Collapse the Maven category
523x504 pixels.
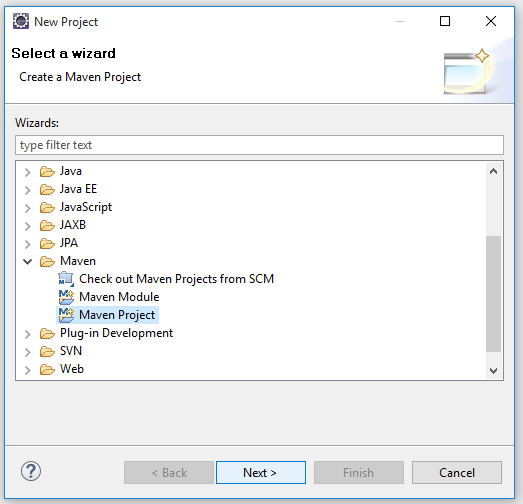point(28,262)
